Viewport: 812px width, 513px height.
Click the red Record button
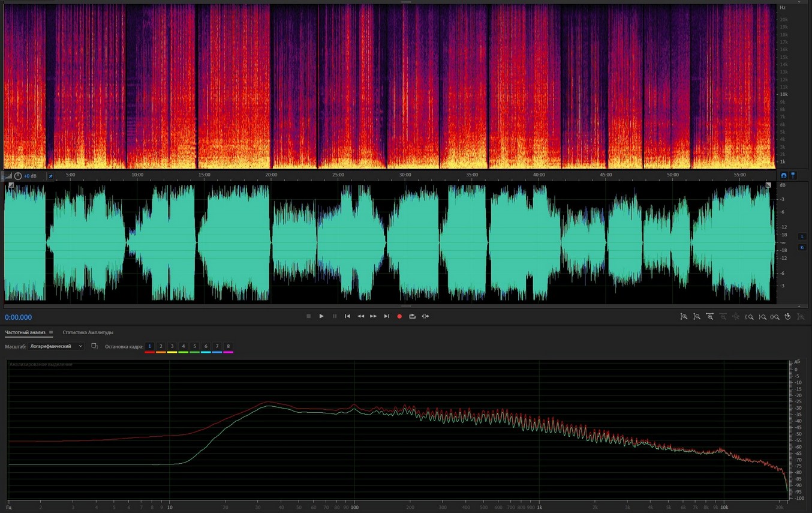click(x=399, y=316)
